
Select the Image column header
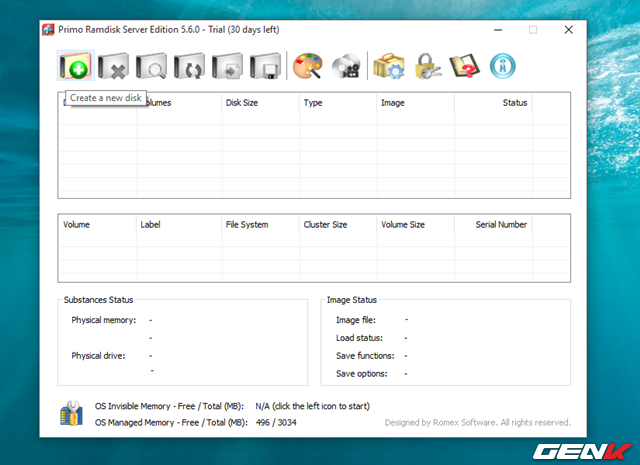pyautogui.click(x=393, y=103)
